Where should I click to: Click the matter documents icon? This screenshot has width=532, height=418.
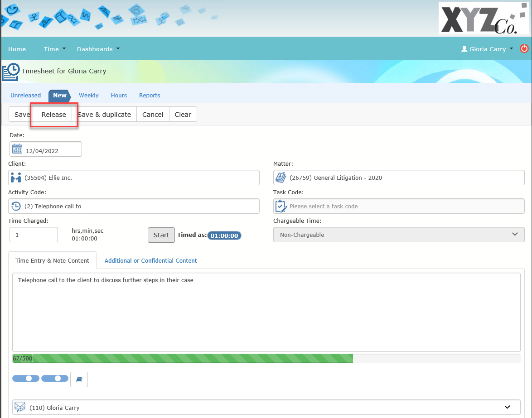tap(281, 178)
